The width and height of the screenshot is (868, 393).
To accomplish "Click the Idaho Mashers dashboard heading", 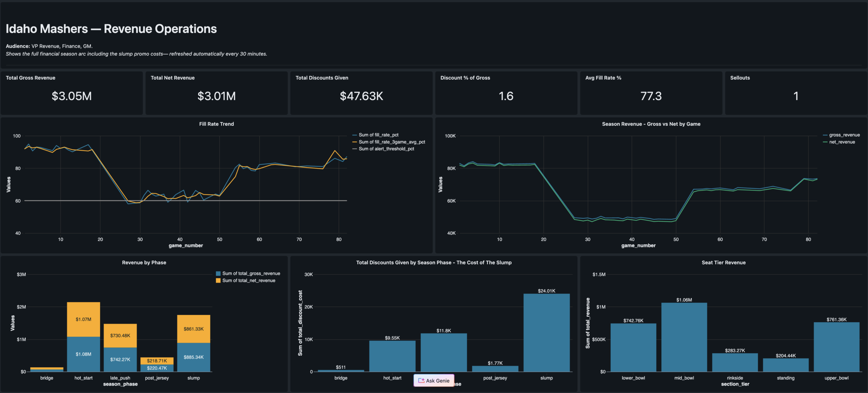I will coord(111,29).
